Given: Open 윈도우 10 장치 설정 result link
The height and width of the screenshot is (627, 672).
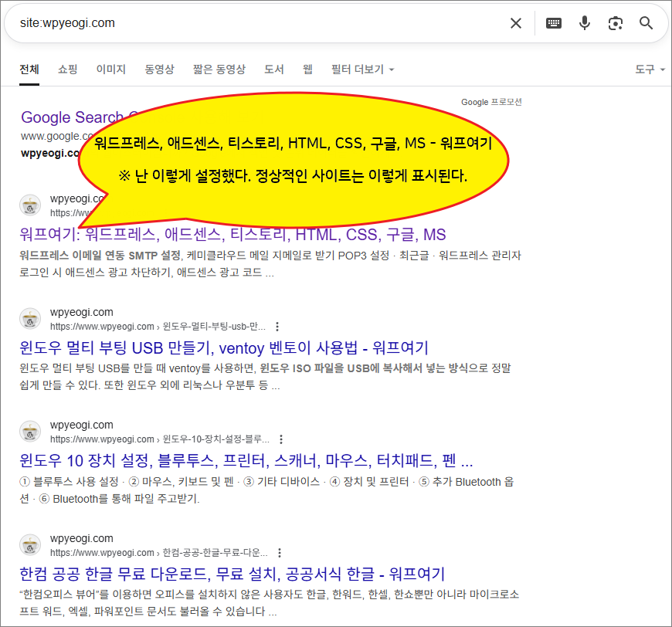Looking at the screenshot, I should (x=246, y=461).
